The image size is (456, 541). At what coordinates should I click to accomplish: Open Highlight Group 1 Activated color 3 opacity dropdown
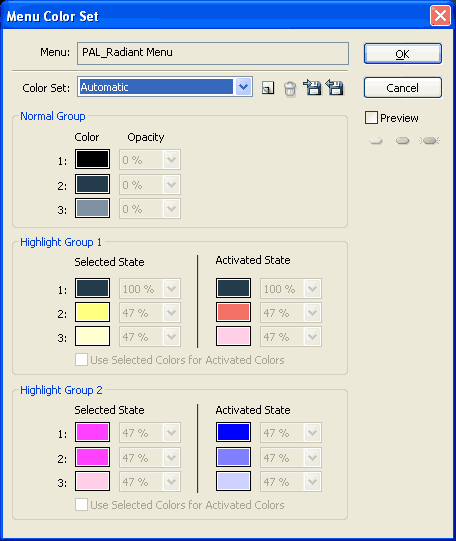[x=291, y=336]
